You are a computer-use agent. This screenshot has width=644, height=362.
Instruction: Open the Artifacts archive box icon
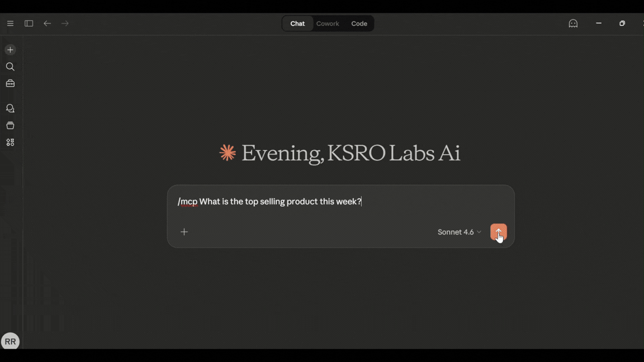tap(10, 125)
